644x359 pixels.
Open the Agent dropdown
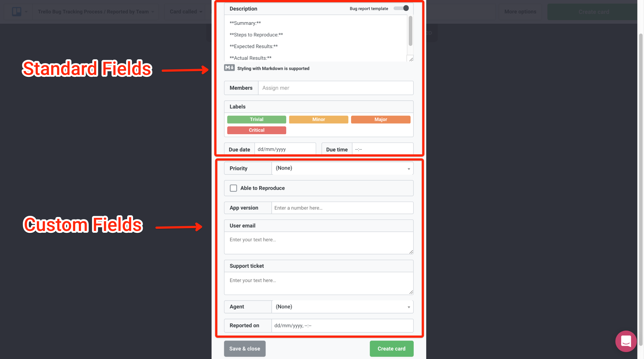(x=342, y=307)
